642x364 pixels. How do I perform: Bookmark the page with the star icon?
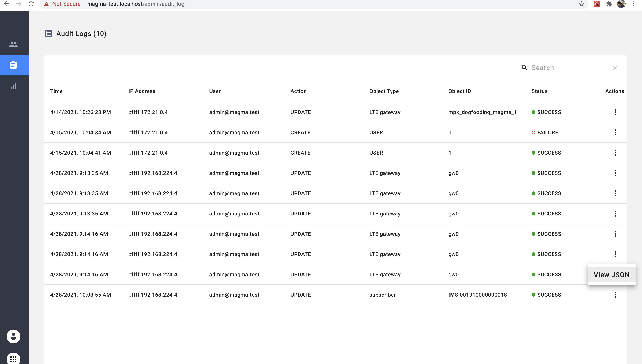point(581,4)
